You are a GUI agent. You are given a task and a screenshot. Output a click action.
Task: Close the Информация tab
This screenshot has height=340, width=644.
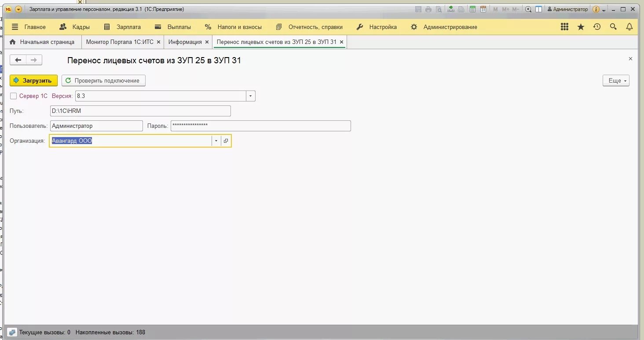pos(207,42)
